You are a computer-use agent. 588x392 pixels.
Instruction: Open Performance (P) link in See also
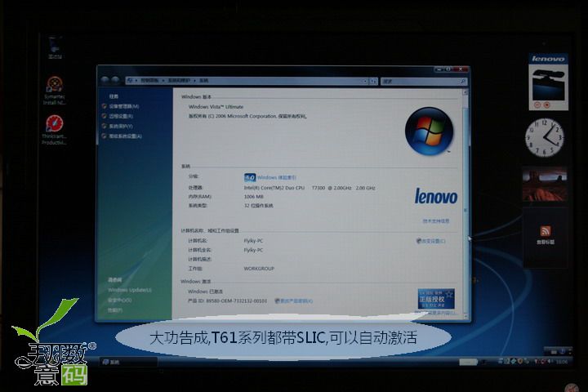tap(115, 310)
